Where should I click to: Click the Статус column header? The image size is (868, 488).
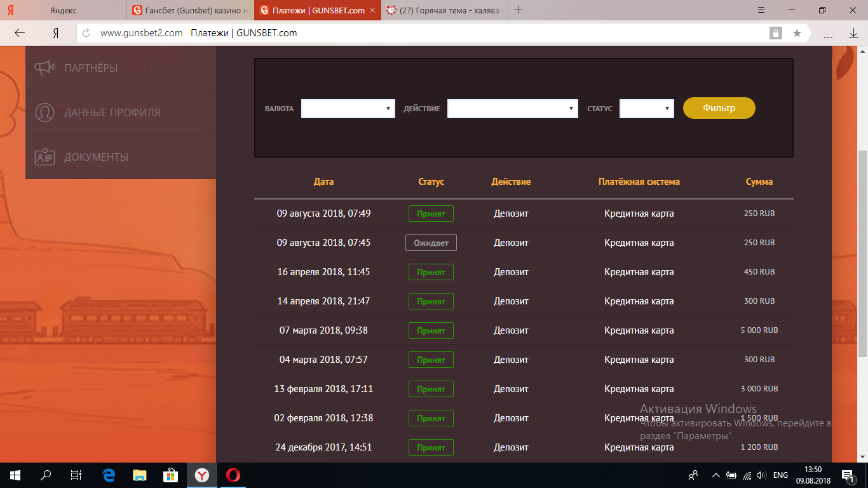431,182
